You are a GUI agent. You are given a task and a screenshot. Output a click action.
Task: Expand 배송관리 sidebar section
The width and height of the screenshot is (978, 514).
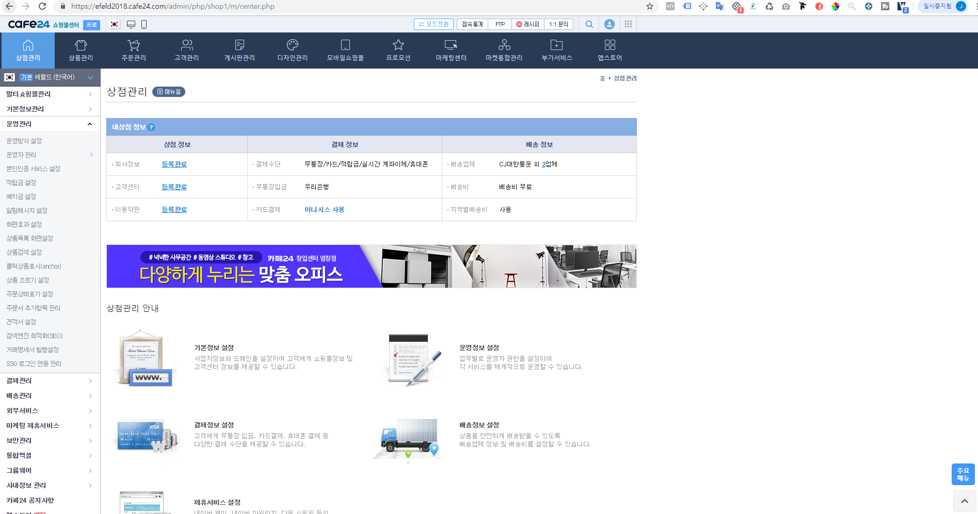click(x=50, y=395)
